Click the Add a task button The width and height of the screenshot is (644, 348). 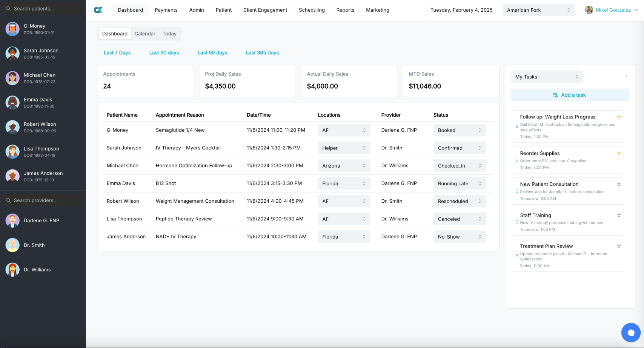coord(570,95)
